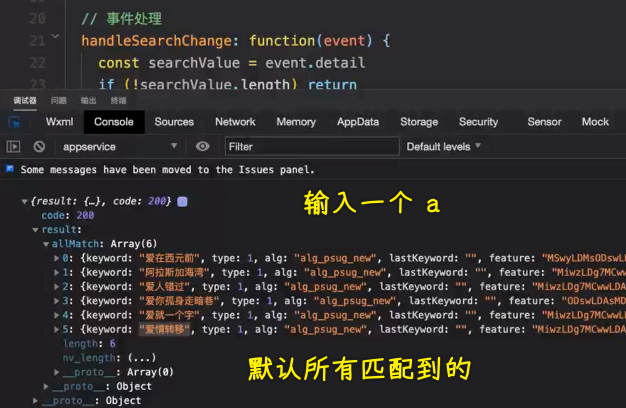Select the 终端 panel tab

coord(119,101)
